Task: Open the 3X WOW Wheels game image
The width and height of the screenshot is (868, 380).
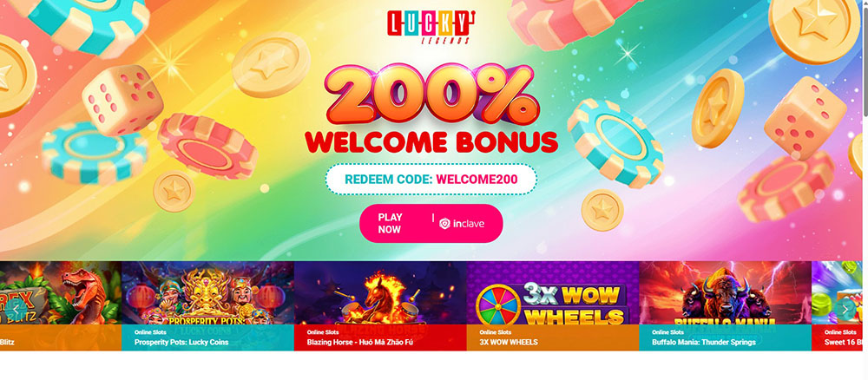Action: point(553,293)
